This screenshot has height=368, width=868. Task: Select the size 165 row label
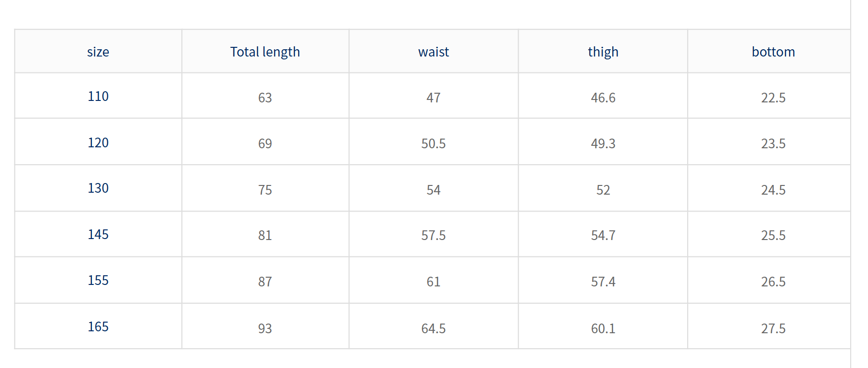pyautogui.click(x=98, y=327)
